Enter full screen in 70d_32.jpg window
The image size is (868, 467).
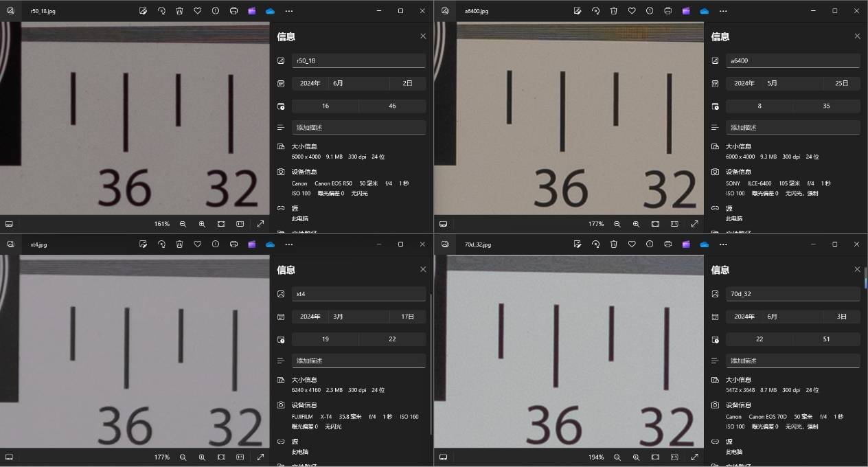point(694,457)
